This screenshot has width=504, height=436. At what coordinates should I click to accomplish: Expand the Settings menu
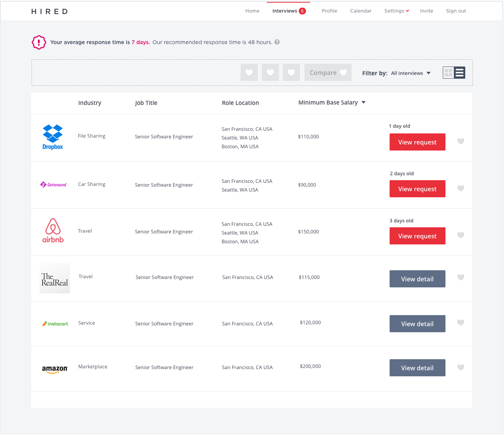pyautogui.click(x=396, y=11)
